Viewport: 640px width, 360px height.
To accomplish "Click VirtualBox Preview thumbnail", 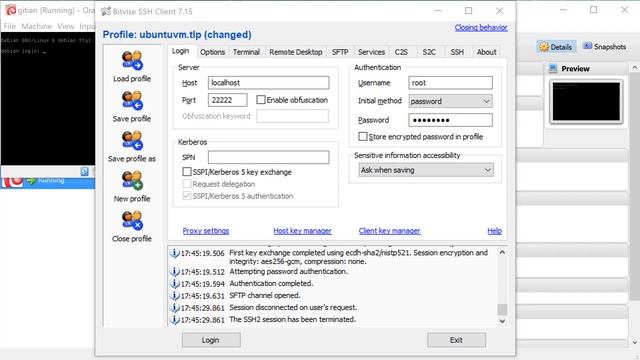I will [586, 102].
